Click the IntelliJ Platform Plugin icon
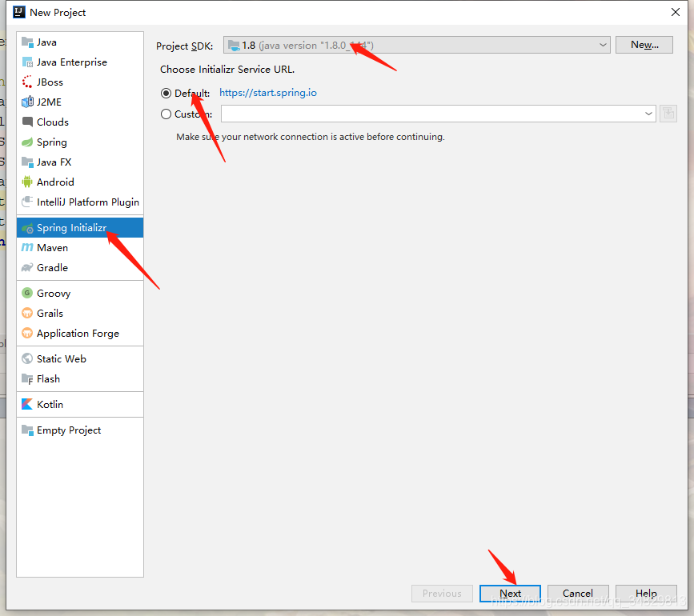This screenshot has width=694, height=616. pos(27,202)
